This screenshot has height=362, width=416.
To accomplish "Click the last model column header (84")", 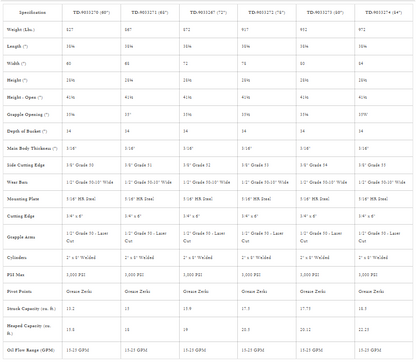I will click(384, 13).
